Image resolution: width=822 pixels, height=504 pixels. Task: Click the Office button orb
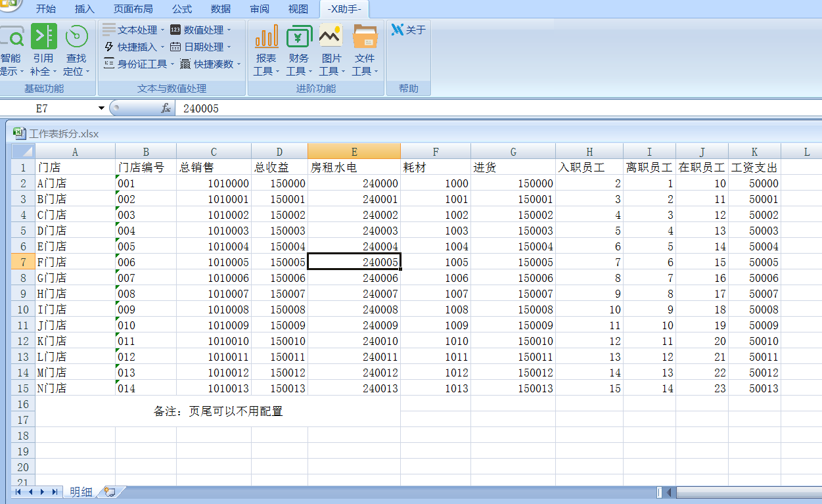tap(9, 5)
